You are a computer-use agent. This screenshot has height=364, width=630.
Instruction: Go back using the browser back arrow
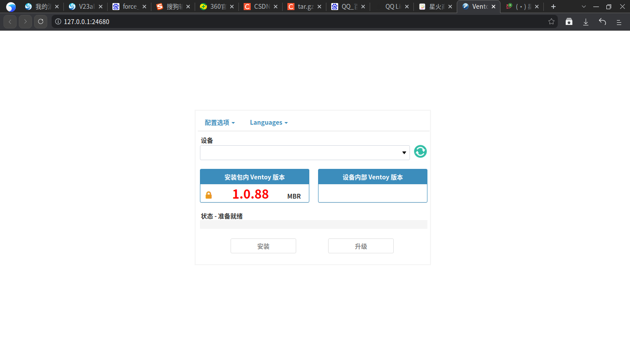click(10, 21)
